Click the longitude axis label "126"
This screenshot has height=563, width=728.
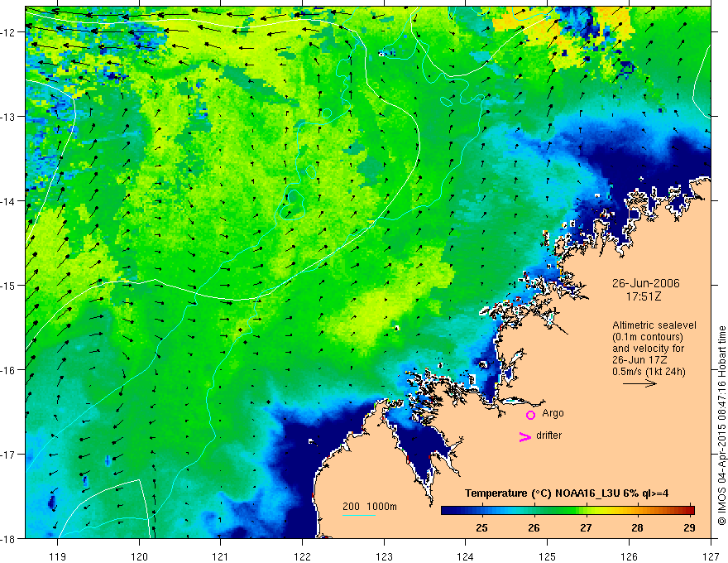pyautogui.click(x=629, y=556)
